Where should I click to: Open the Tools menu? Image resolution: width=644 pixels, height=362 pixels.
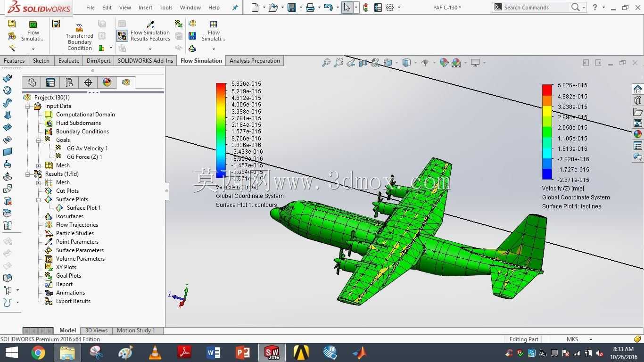pos(166,8)
